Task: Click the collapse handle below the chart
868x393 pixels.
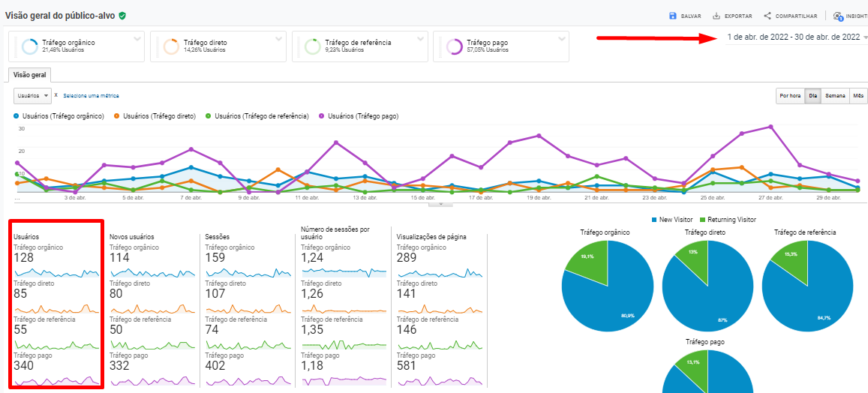Action: coord(440,204)
